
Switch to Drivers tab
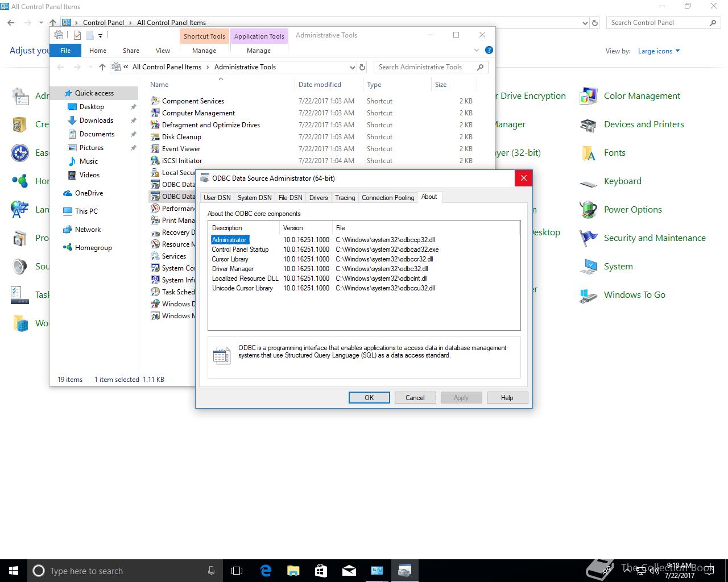[x=318, y=198]
